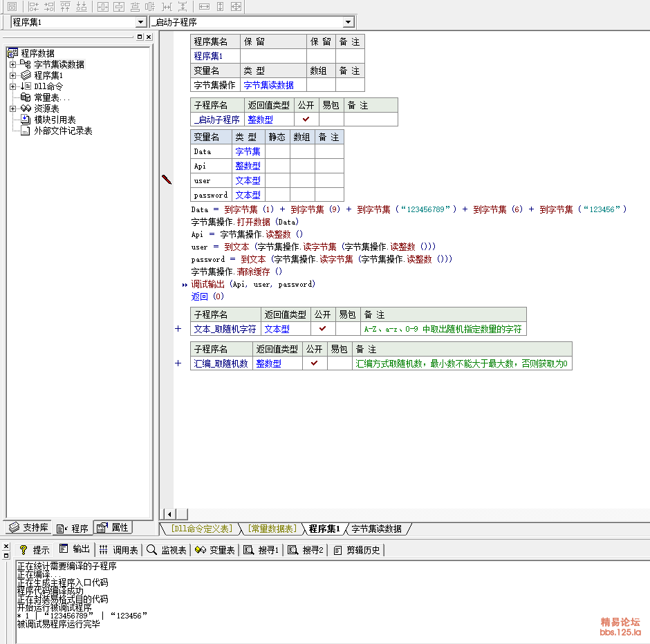Expand the Dll命令 tree node
The image size is (650, 644).
(x=13, y=86)
